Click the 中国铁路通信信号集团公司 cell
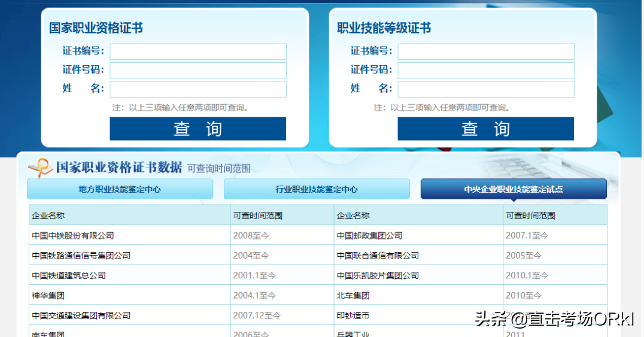Viewport: 644px width, 337px height. tap(130, 256)
